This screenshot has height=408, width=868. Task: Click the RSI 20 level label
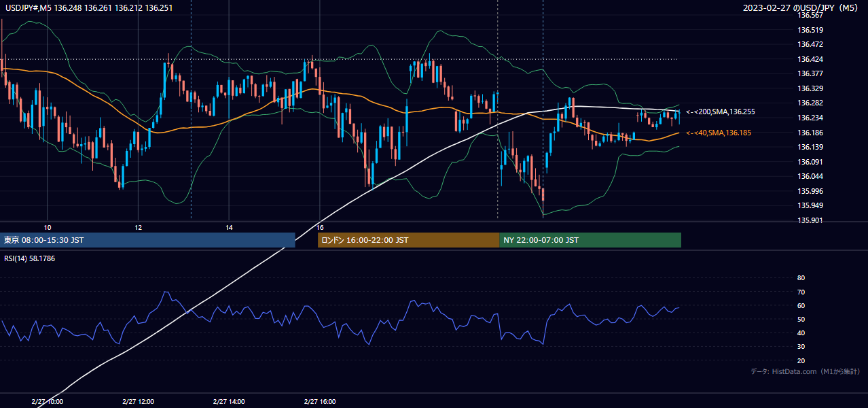[x=801, y=360]
